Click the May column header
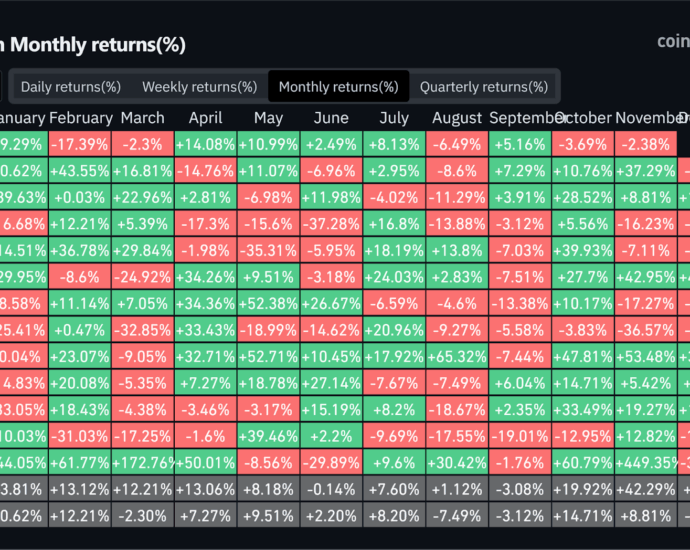Image resolution: width=690 pixels, height=550 pixels. [x=268, y=118]
